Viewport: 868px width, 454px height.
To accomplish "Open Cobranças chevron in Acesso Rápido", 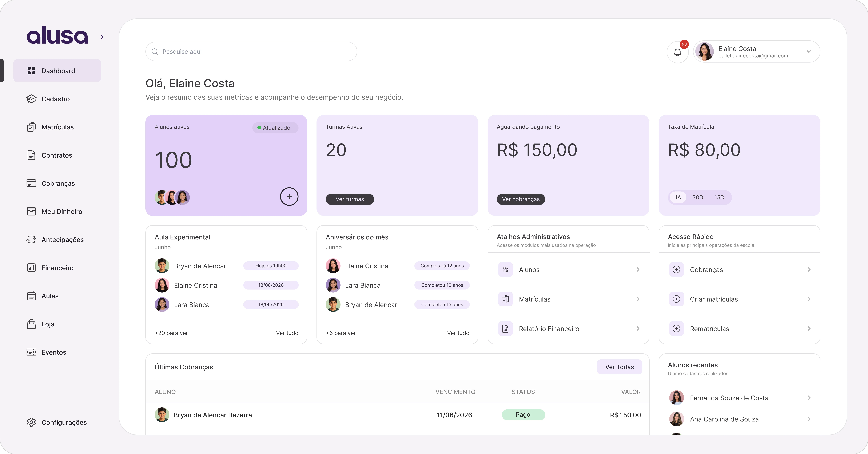I will tap(809, 269).
